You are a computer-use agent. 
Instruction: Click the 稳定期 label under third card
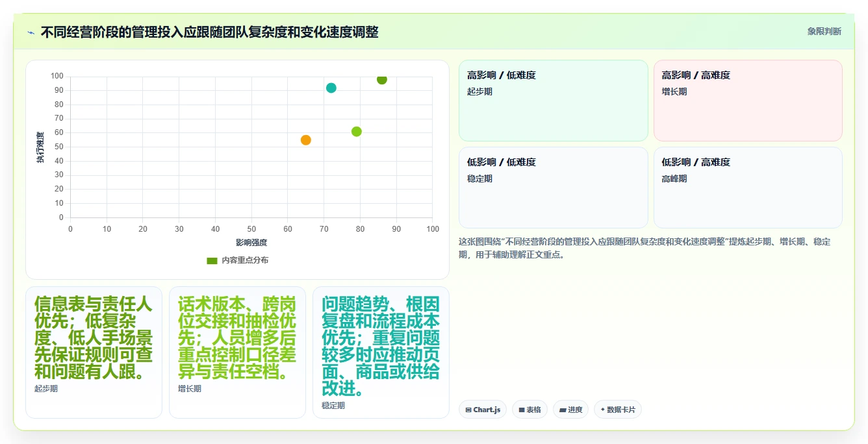(333, 406)
